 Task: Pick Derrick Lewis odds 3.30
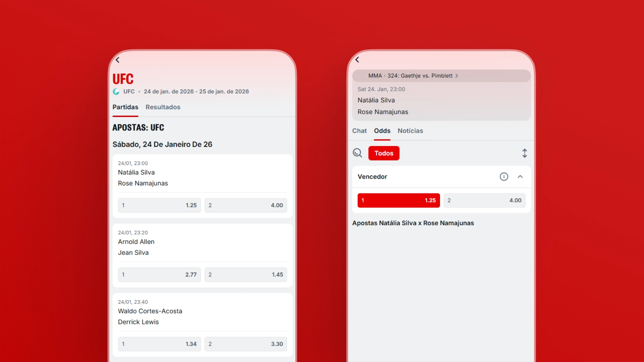tap(246, 344)
